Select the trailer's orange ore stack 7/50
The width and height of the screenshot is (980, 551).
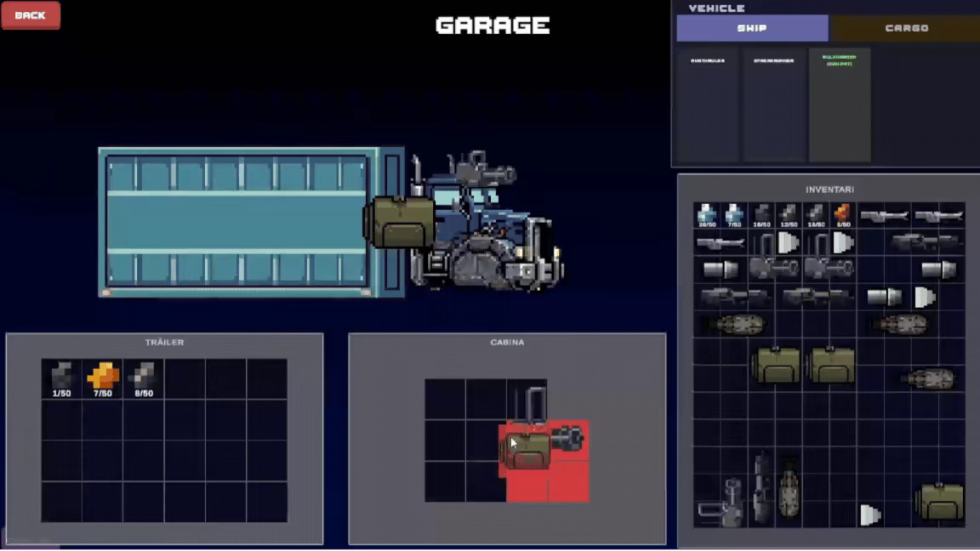tap(102, 378)
